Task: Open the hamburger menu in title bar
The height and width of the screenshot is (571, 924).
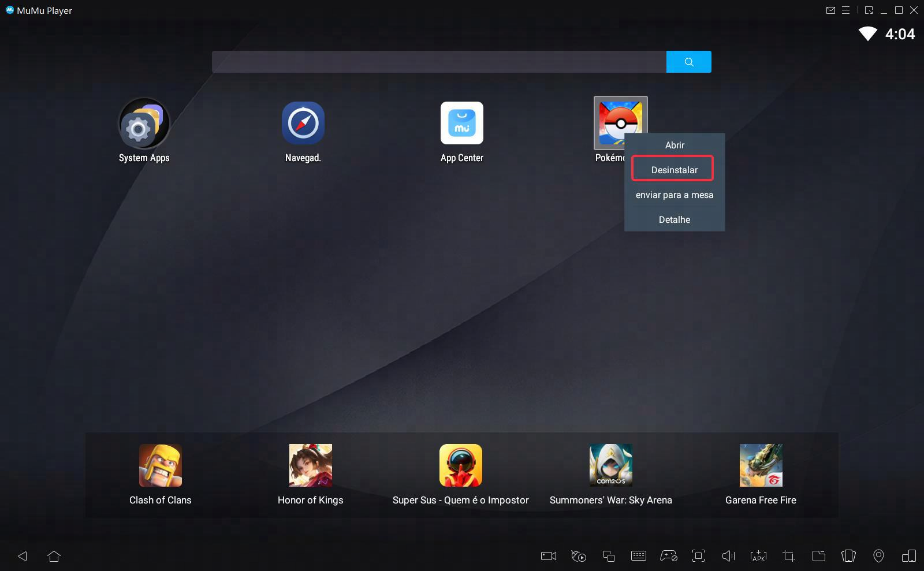Action: tap(845, 10)
